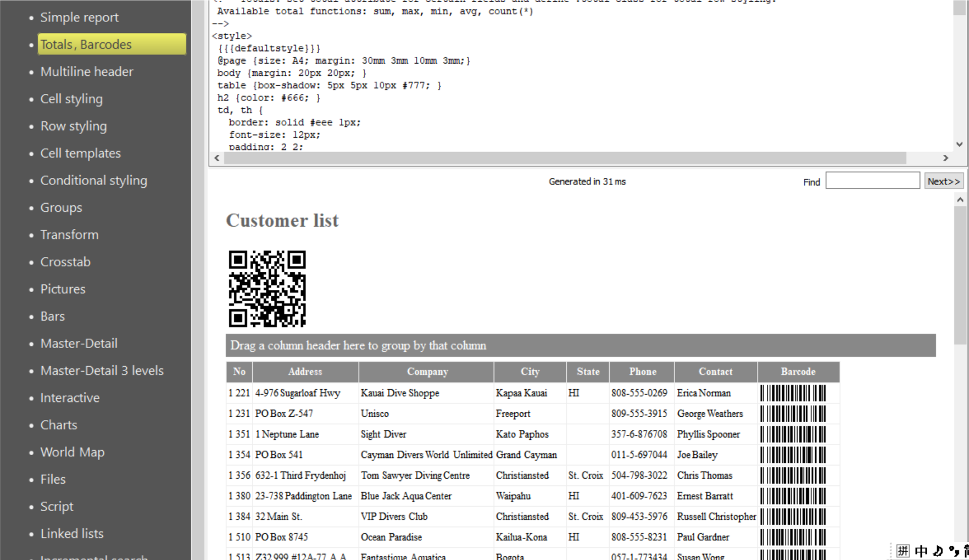Open the Charts demo
The width and height of the screenshot is (969, 560).
click(59, 424)
